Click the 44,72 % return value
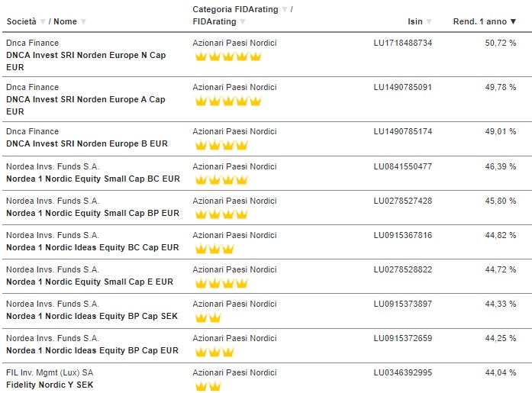Image resolution: width=532 pixels, height=393 pixels. pyautogui.click(x=501, y=269)
